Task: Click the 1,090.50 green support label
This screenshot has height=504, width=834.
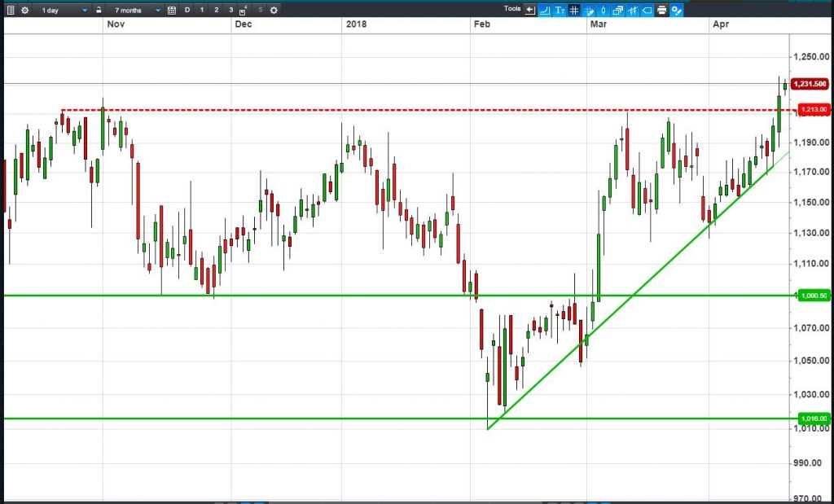Action: click(814, 296)
